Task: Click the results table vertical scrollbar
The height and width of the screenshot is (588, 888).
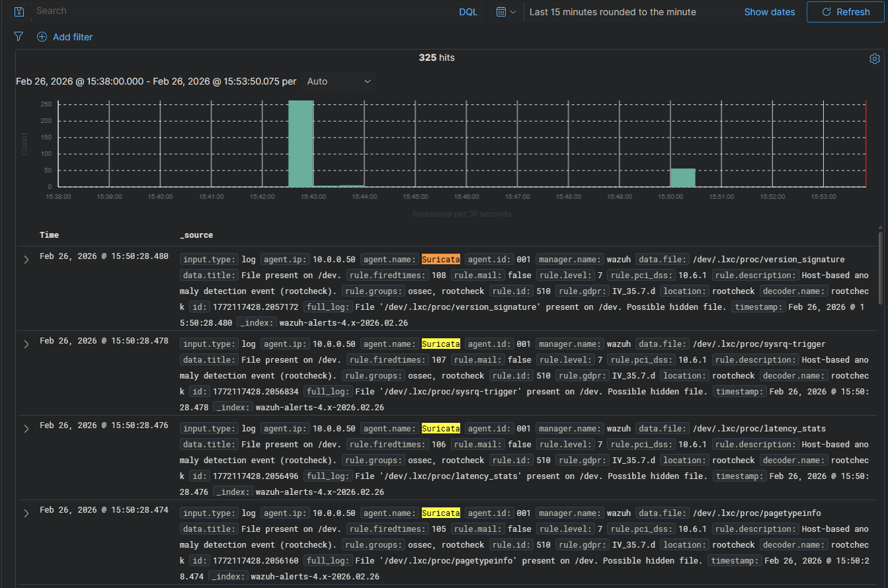Action: [879, 264]
